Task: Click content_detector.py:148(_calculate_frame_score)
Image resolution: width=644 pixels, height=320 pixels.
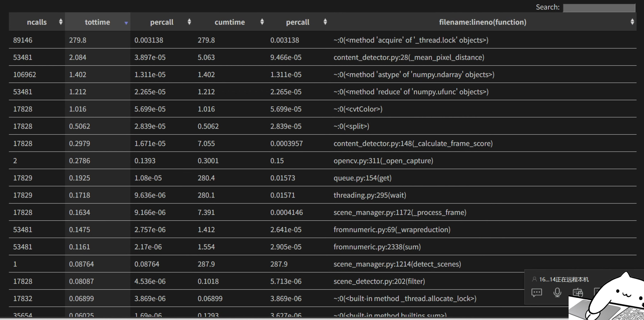Action: [x=413, y=144]
